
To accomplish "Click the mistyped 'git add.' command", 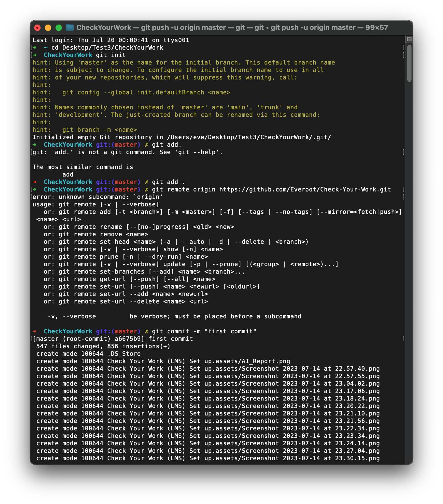I will pos(167,145).
